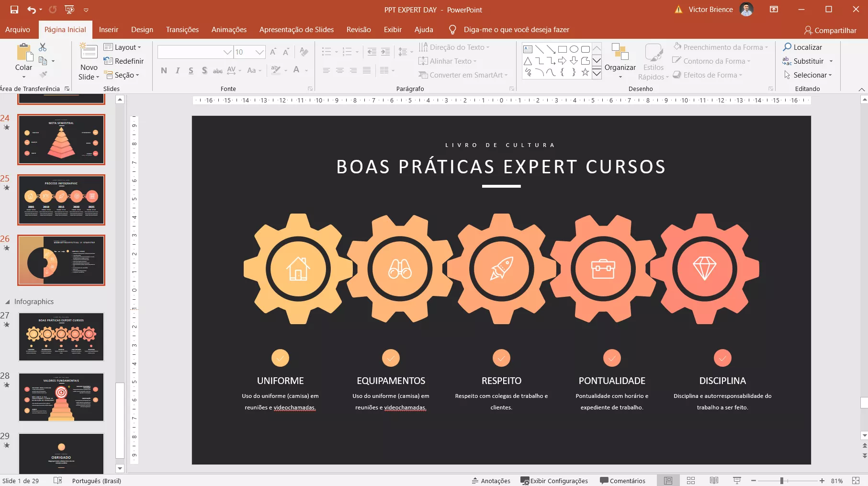This screenshot has width=868, height=486.
Task: Open Converter em SmartArt
Action: (462, 75)
